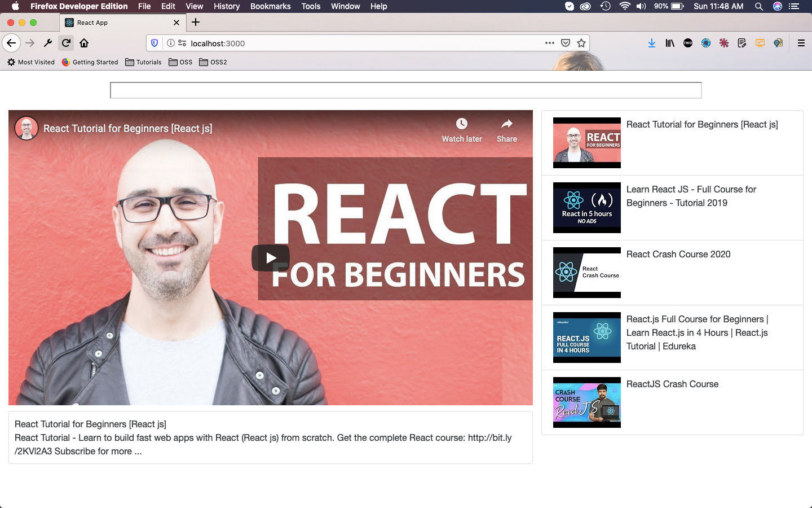The image size is (812, 508).
Task: Open the View menu
Action: click(194, 6)
